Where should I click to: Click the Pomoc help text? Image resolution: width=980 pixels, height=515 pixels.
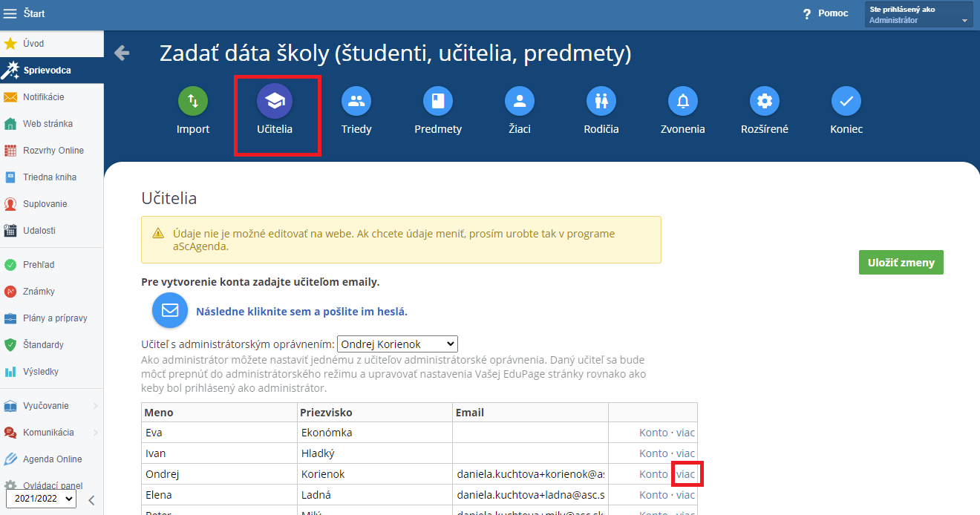click(x=833, y=14)
